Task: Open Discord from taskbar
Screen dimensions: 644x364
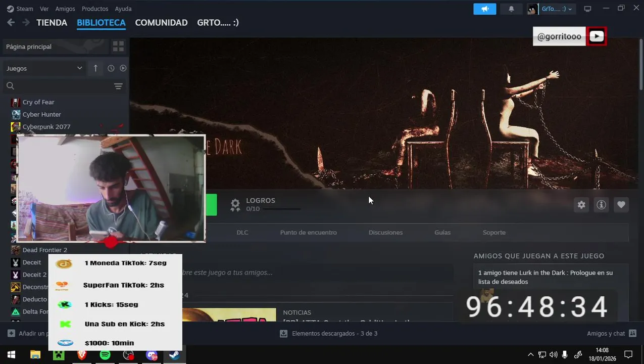Action: [152, 355]
